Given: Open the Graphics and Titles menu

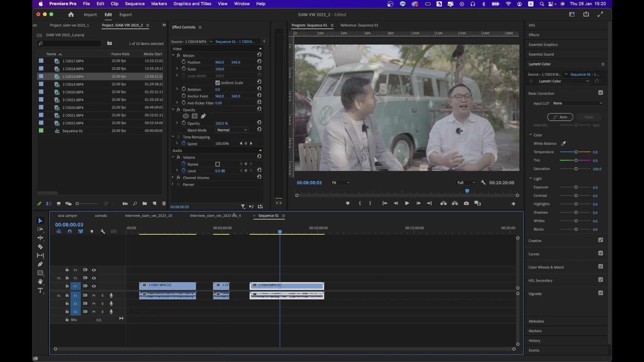Looking at the screenshot, I should click(192, 4).
